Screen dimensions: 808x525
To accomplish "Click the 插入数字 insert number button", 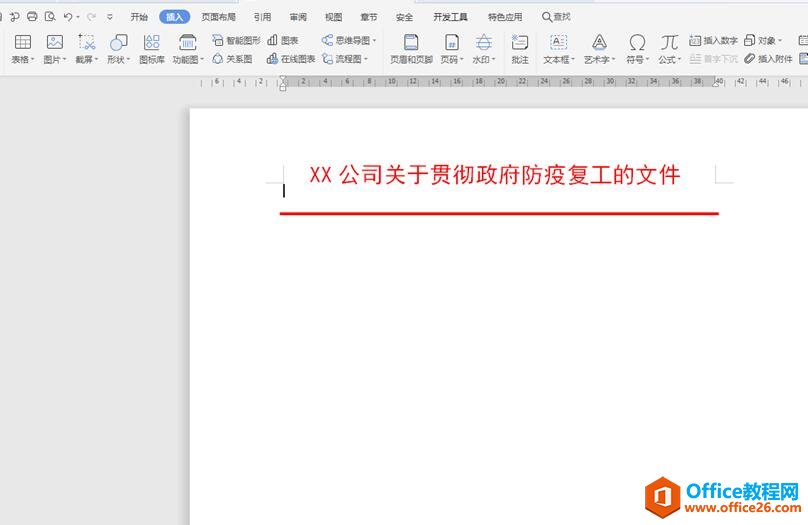I will [x=713, y=40].
